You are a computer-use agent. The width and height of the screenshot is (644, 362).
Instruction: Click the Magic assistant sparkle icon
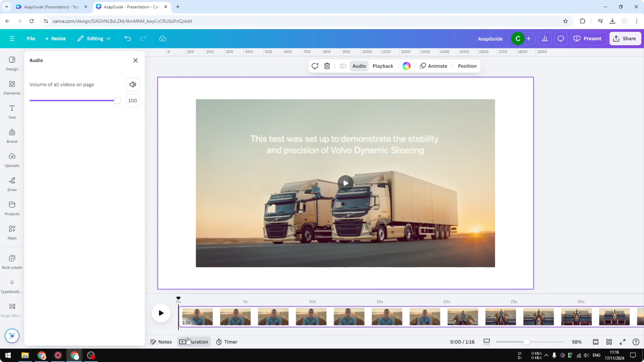point(12,336)
